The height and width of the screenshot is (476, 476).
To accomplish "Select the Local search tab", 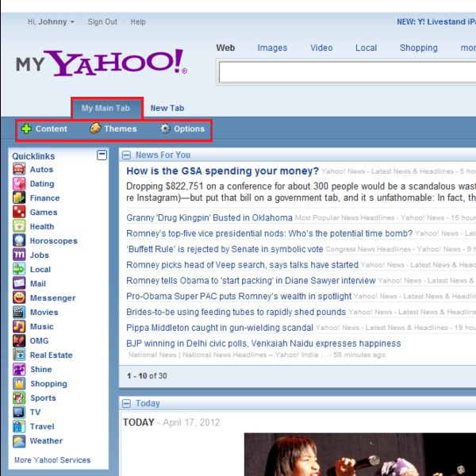I will (366, 48).
